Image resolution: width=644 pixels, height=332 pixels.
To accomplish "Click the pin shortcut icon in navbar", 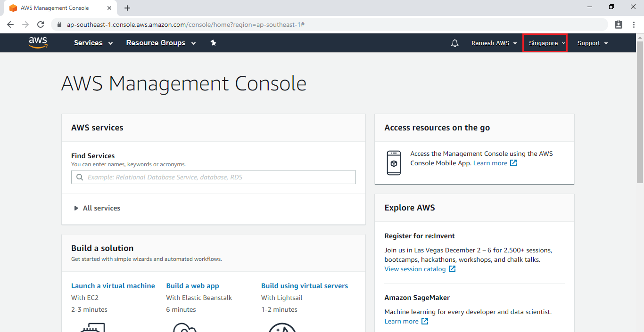I will coord(214,43).
